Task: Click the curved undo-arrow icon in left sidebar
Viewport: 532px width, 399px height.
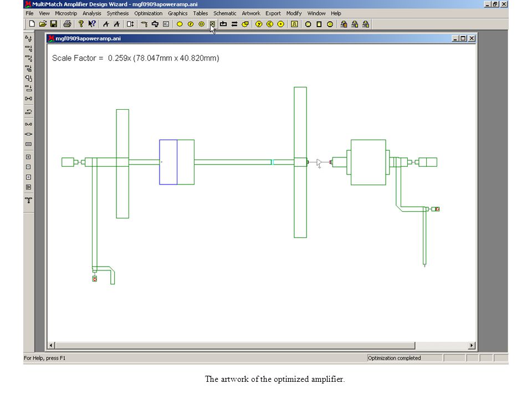Action: coord(28,111)
